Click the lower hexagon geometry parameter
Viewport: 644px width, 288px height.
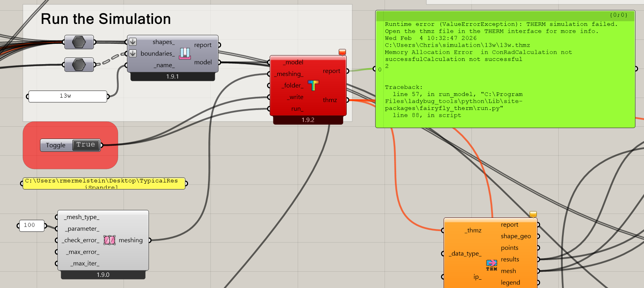[x=79, y=64]
